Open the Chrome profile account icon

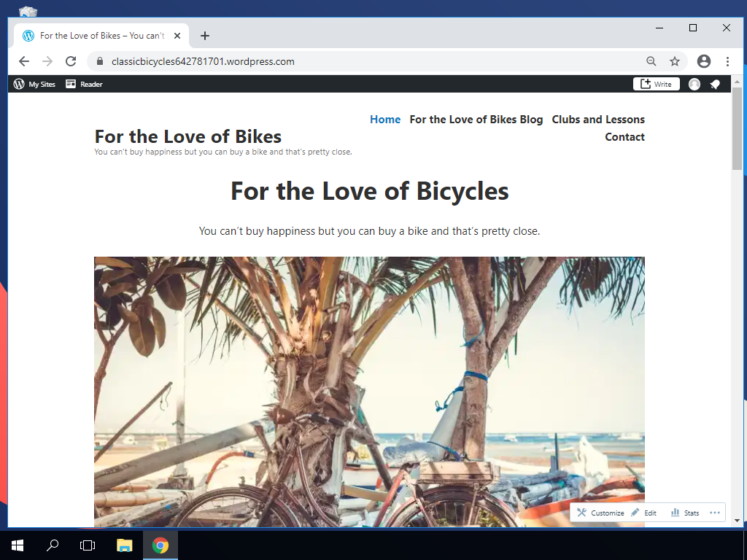click(x=704, y=61)
